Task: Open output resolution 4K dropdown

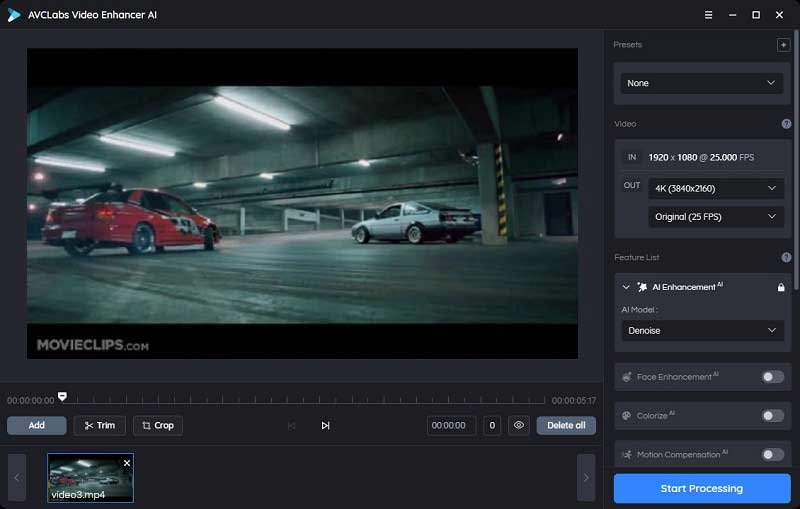Action: 716,188
